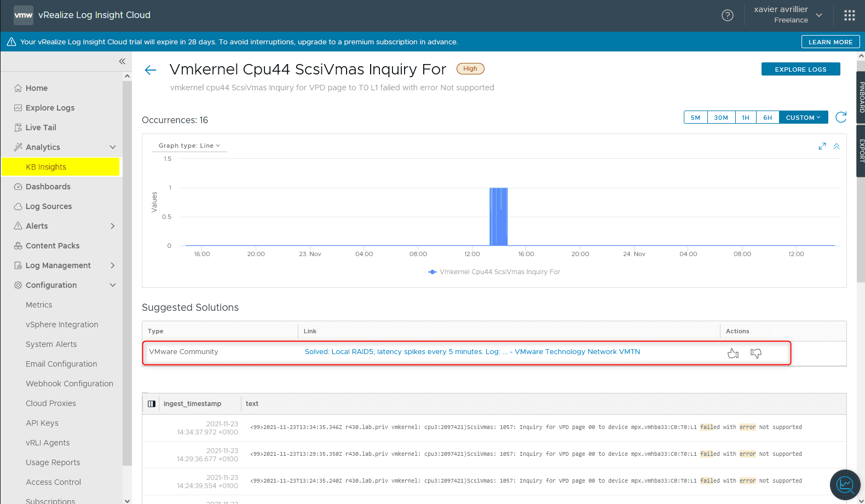
Task: Open the VMware Community solved thread link
Action: pos(472,352)
